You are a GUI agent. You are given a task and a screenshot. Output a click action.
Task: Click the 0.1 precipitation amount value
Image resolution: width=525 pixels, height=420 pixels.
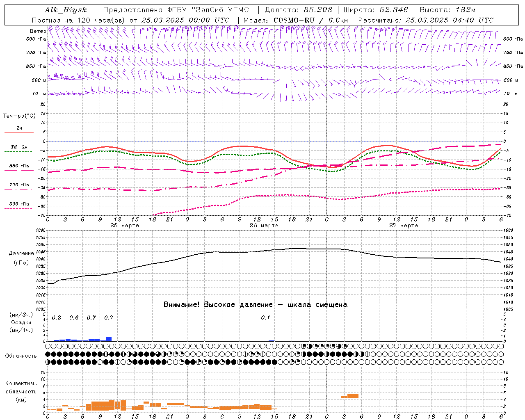coord(265,317)
